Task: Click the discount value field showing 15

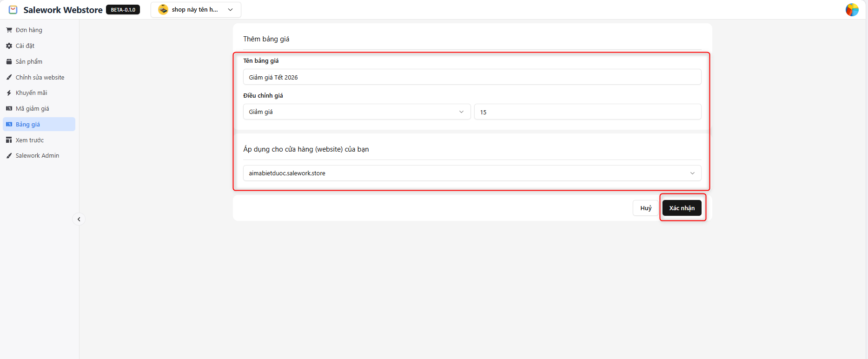Action: [587, 112]
